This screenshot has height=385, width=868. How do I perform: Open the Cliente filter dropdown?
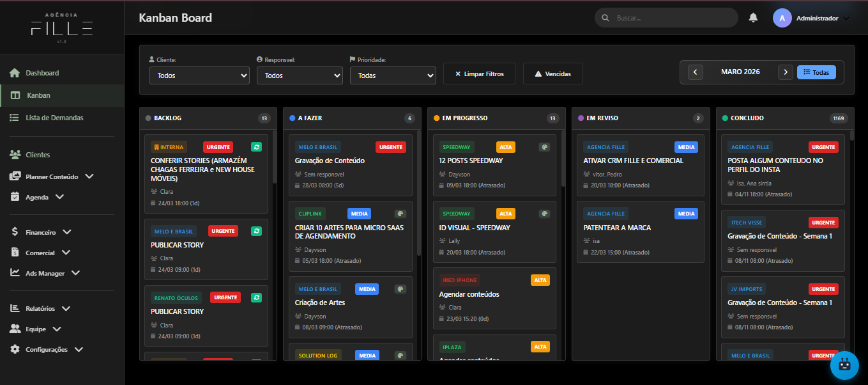199,75
